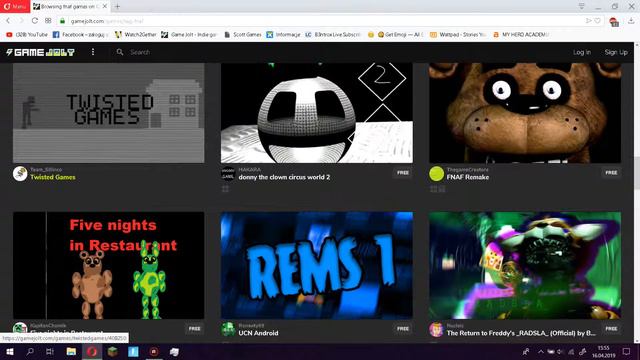Click the MAKARA developer avatar

click(228, 173)
